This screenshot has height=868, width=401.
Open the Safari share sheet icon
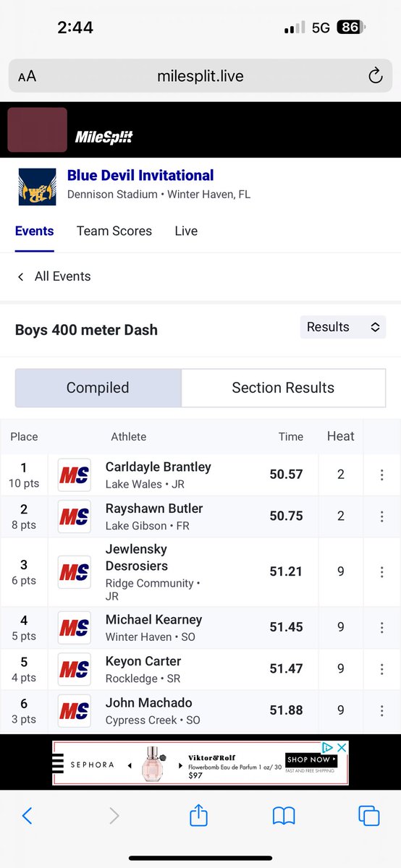click(198, 815)
